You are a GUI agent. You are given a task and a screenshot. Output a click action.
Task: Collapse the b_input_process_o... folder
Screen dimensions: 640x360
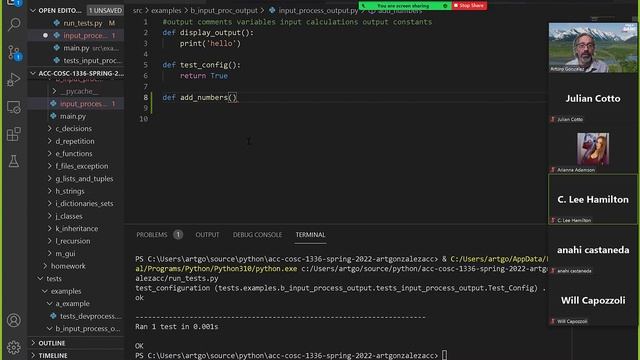click(x=50, y=329)
